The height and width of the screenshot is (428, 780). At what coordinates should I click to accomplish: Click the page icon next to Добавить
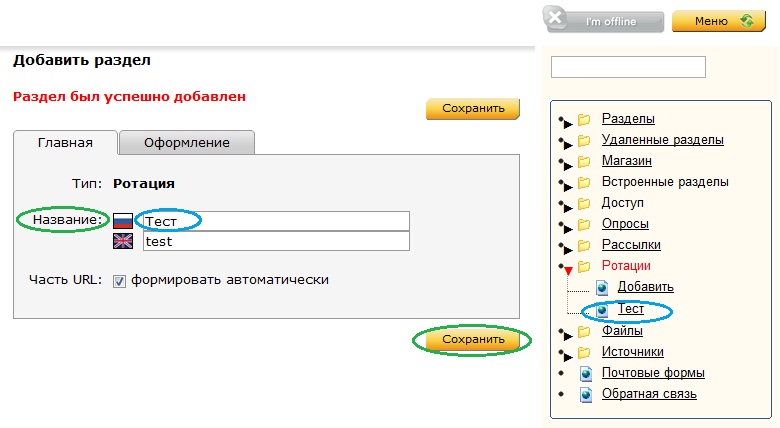point(602,287)
